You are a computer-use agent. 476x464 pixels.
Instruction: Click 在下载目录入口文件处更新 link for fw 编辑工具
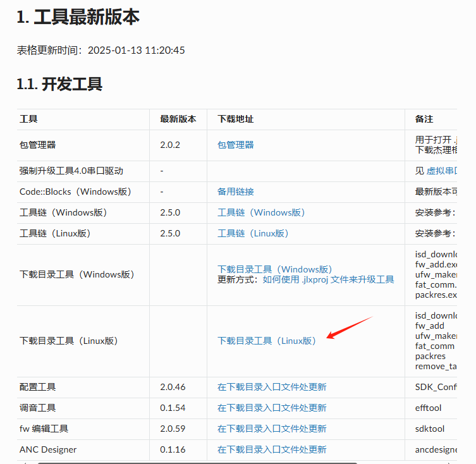click(x=272, y=429)
